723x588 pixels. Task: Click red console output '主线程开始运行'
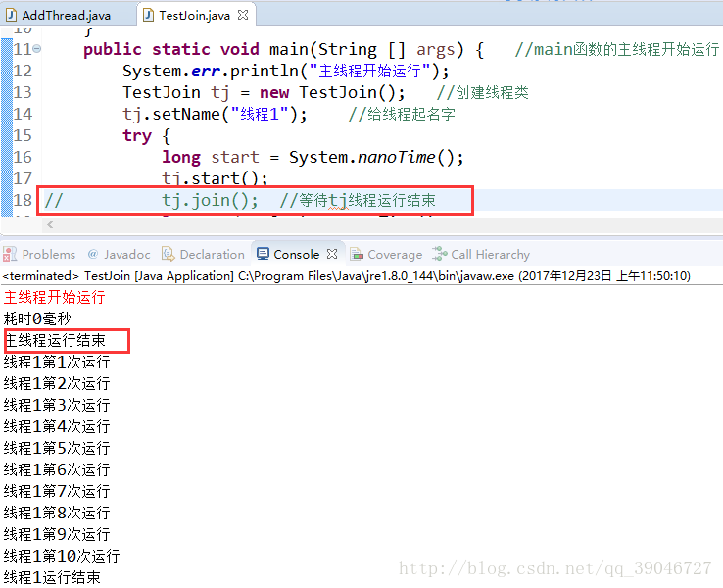(55, 297)
